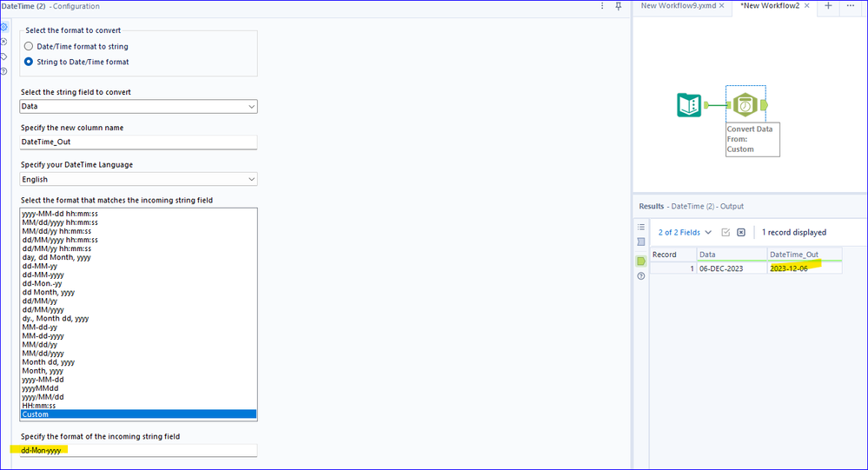Choose dd-MM-yyyy format

(138, 275)
